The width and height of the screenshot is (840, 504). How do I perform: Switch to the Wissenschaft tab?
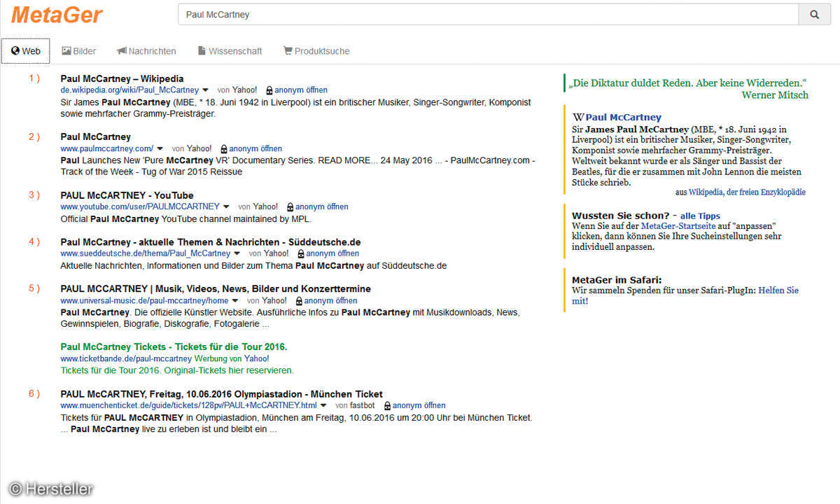tap(230, 51)
